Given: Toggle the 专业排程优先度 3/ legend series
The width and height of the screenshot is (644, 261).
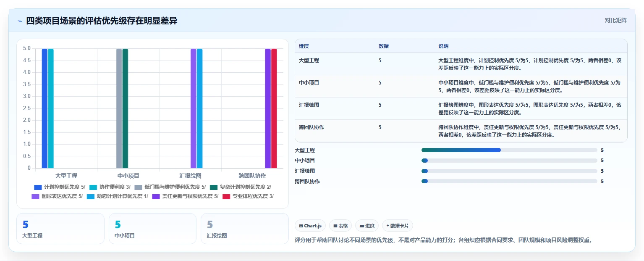Looking at the screenshot, I should (x=248, y=196).
